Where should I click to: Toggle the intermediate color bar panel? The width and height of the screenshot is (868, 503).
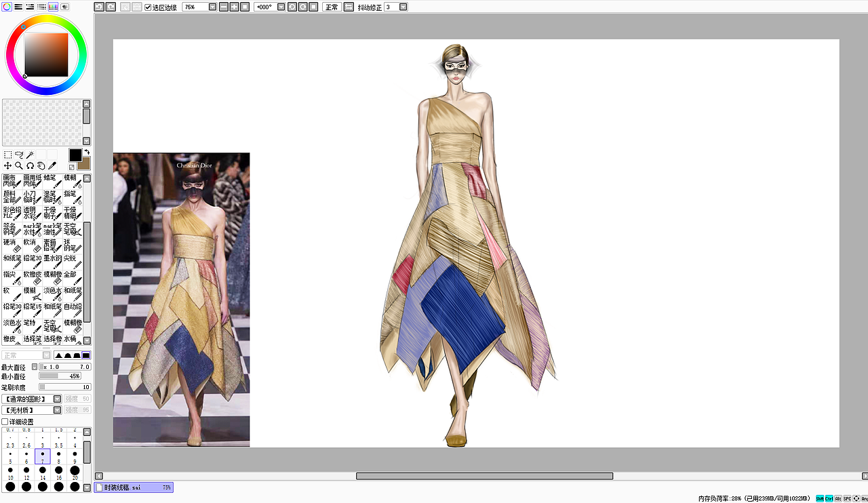[41, 7]
